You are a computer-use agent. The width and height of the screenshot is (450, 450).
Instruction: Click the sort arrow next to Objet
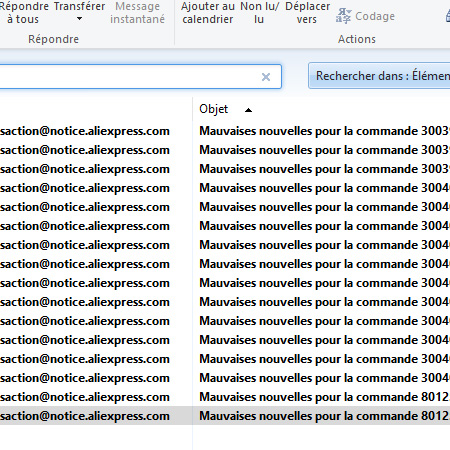click(248, 110)
